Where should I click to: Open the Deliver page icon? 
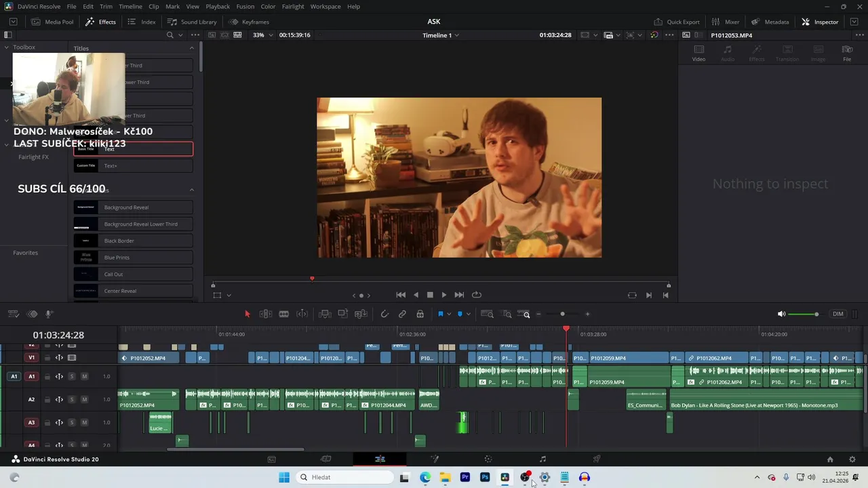pyautogui.click(x=597, y=460)
